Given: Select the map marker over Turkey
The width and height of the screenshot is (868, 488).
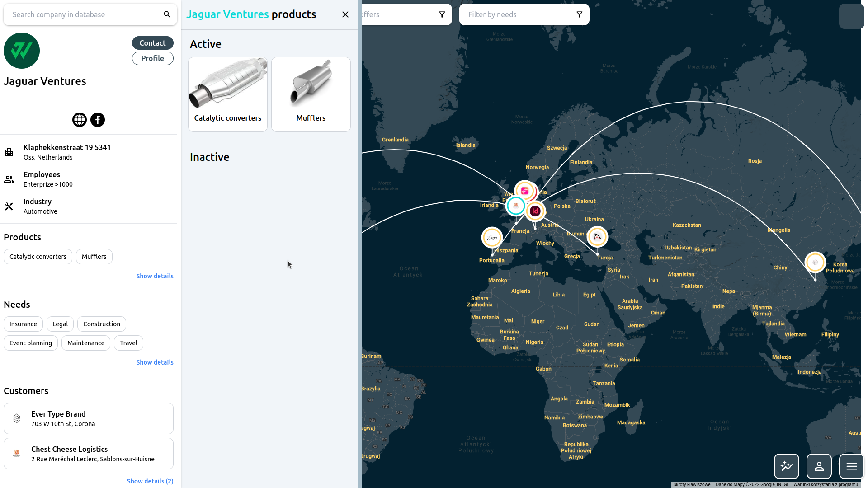Looking at the screenshot, I should (x=597, y=237).
